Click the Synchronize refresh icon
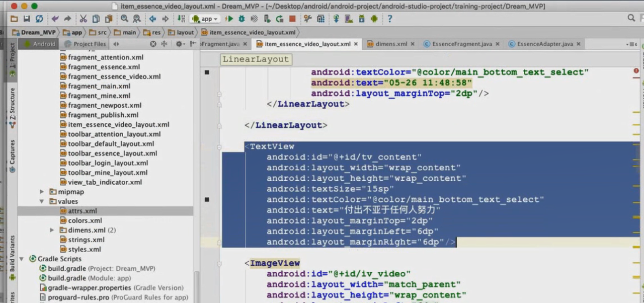The width and height of the screenshot is (644, 303). (x=39, y=19)
